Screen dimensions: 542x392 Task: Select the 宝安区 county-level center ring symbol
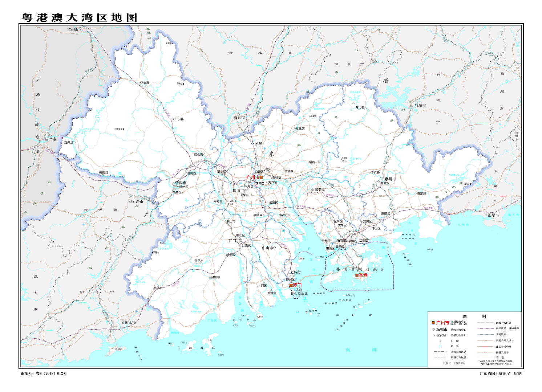coord(327,243)
